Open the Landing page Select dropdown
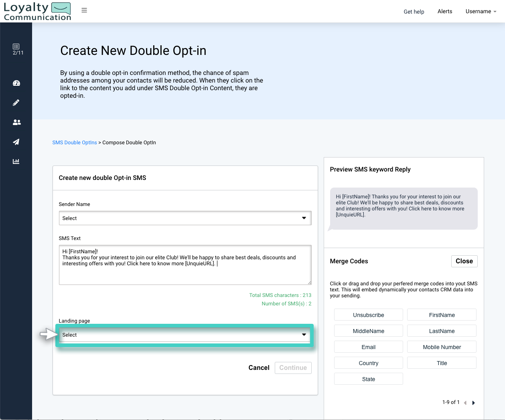 pyautogui.click(x=185, y=335)
